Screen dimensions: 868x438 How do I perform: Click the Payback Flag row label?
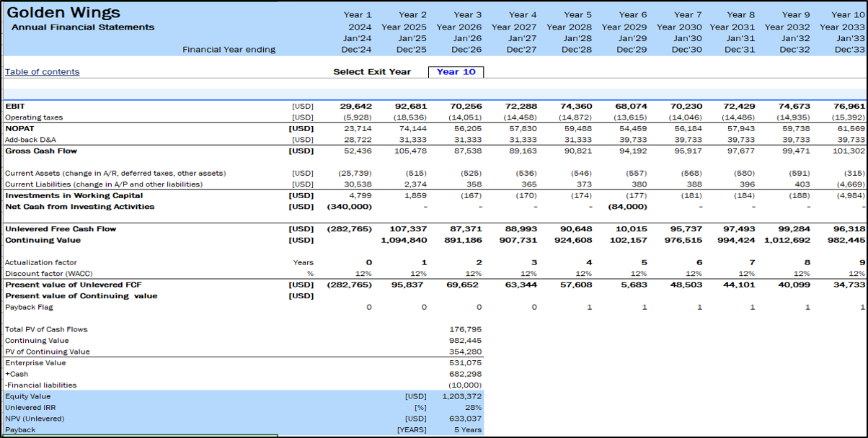pos(29,307)
